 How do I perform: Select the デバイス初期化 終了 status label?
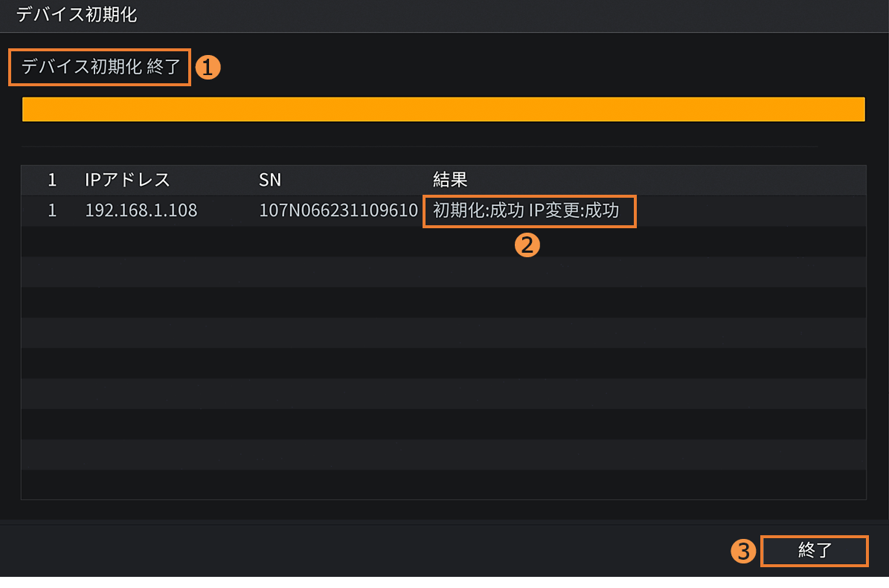100,68
